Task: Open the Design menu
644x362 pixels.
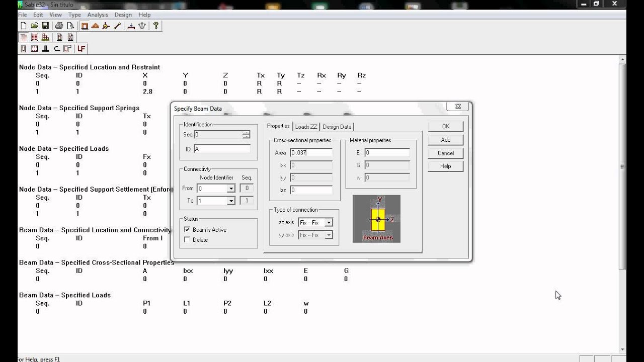Action: point(123,15)
